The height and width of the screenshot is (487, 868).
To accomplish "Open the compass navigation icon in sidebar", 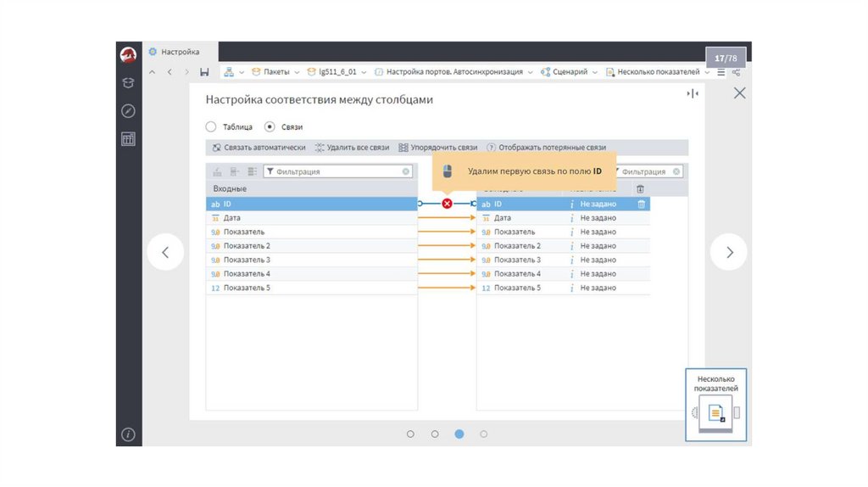I will 128,111.
